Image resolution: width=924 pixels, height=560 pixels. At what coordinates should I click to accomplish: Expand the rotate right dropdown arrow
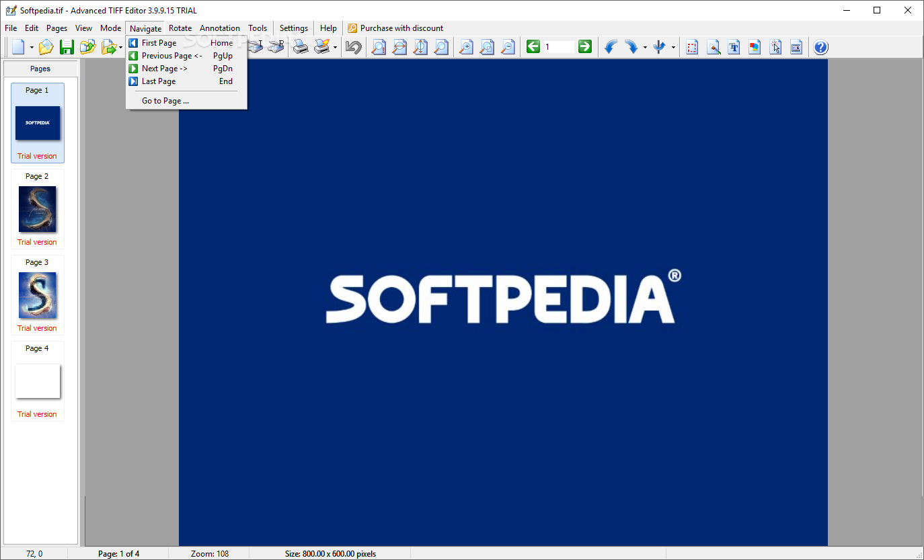(645, 47)
